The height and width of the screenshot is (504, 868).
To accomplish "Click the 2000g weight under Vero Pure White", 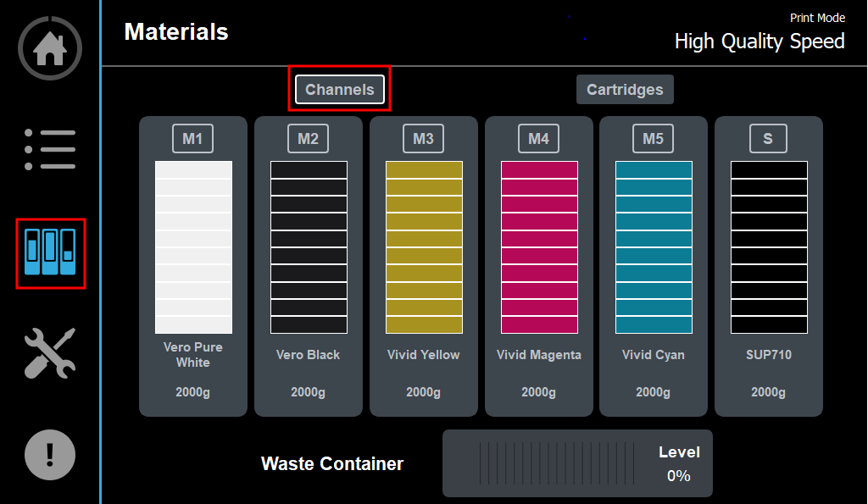I will pos(192,392).
